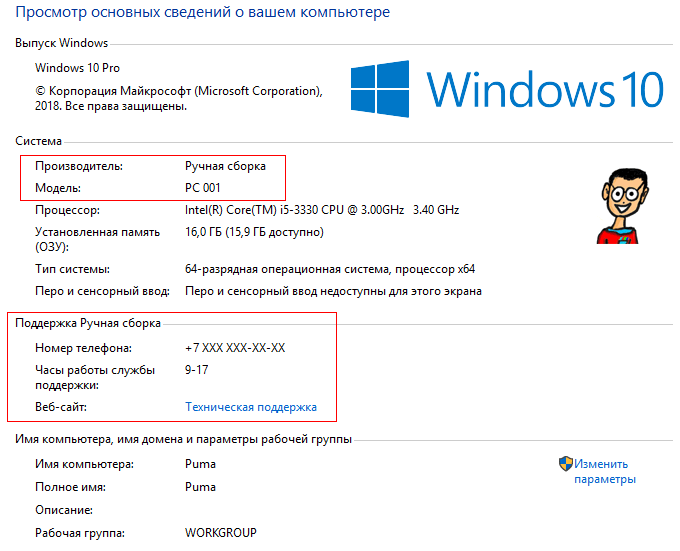The image size is (680, 551).
Task: Click the shield icon beside Изменить параметры
Action: 566,464
